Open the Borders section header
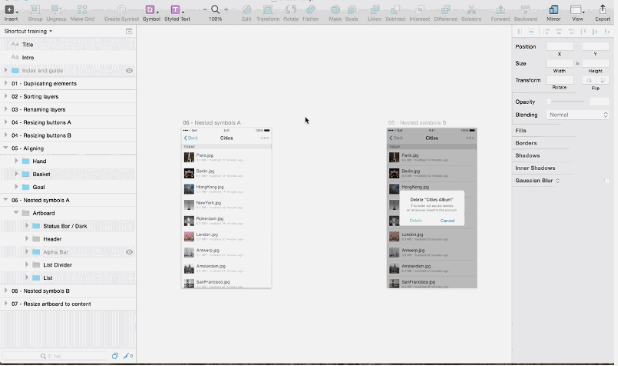The image size is (618, 366). (x=526, y=143)
